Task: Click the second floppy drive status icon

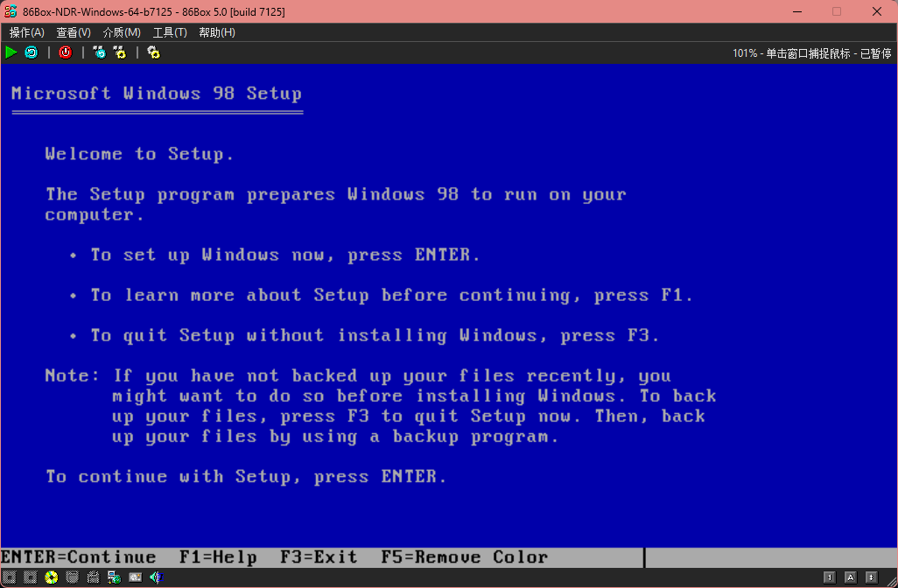Action: pos(31,577)
